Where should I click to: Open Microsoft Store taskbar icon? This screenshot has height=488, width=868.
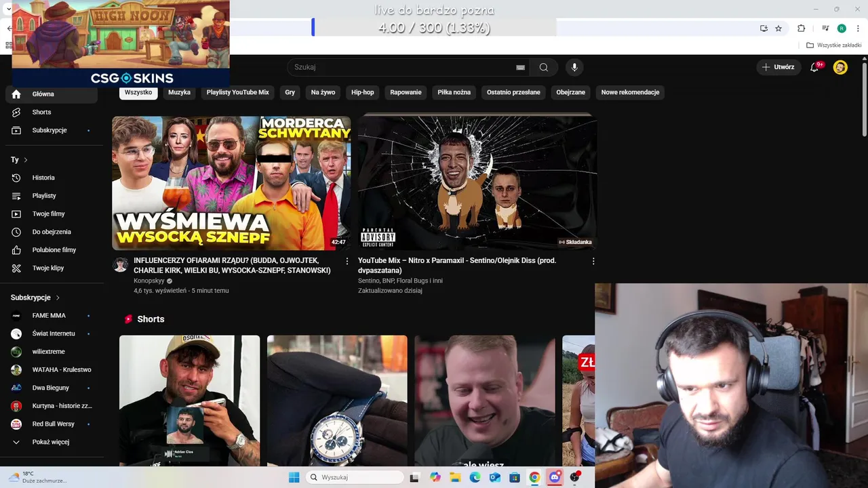[515, 477]
